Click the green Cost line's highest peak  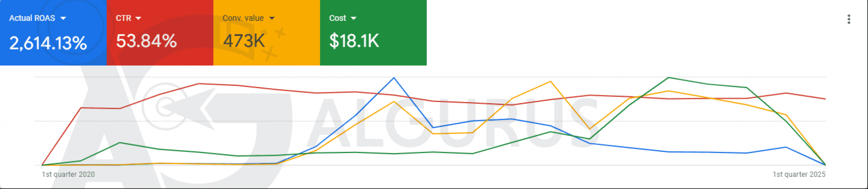[669, 77]
